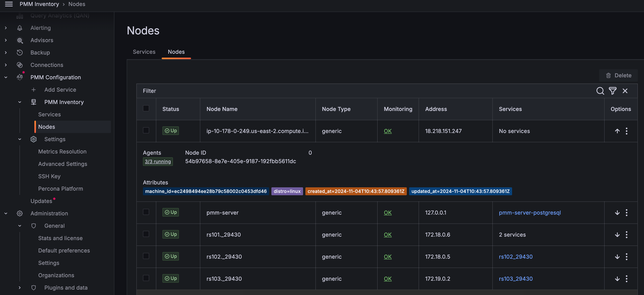Expand details for rs101._29430 row

click(x=617, y=235)
